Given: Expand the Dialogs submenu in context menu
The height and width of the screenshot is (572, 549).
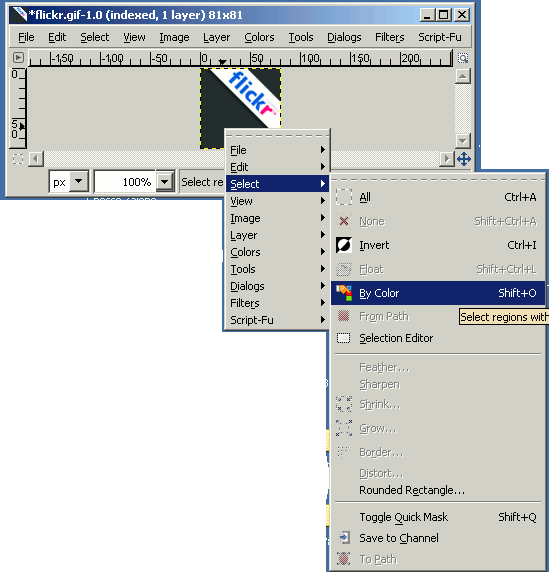Looking at the screenshot, I should pyautogui.click(x=277, y=286).
